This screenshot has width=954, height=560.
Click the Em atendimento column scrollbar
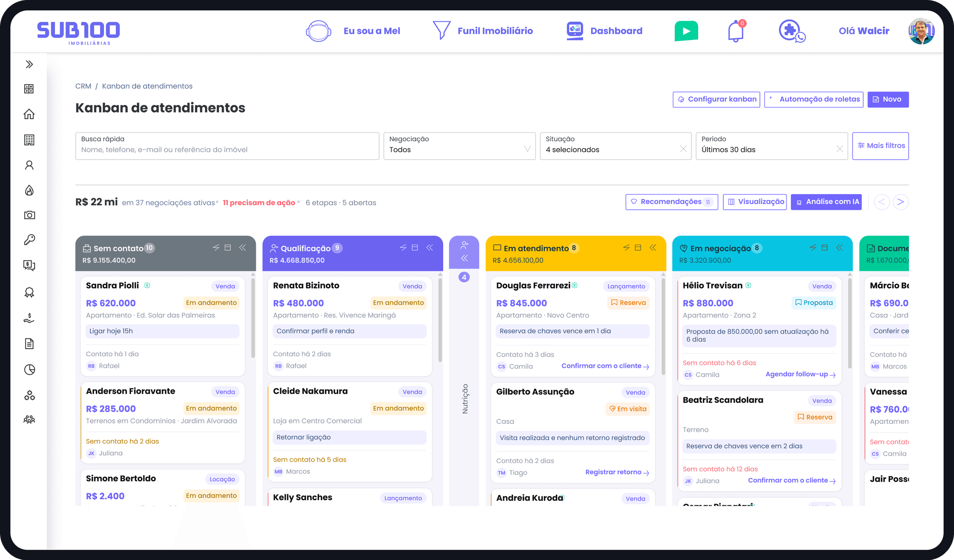point(663,326)
